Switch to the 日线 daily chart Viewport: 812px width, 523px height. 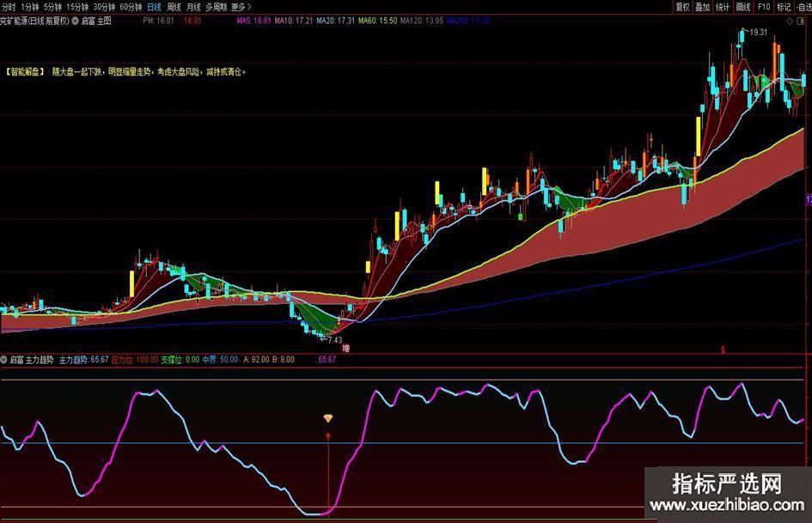(x=154, y=7)
